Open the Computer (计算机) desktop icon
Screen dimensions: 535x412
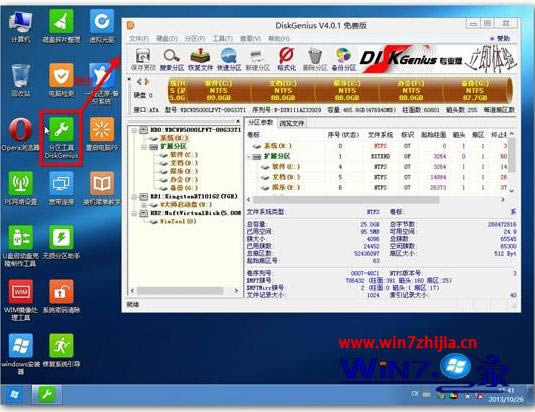[21, 26]
